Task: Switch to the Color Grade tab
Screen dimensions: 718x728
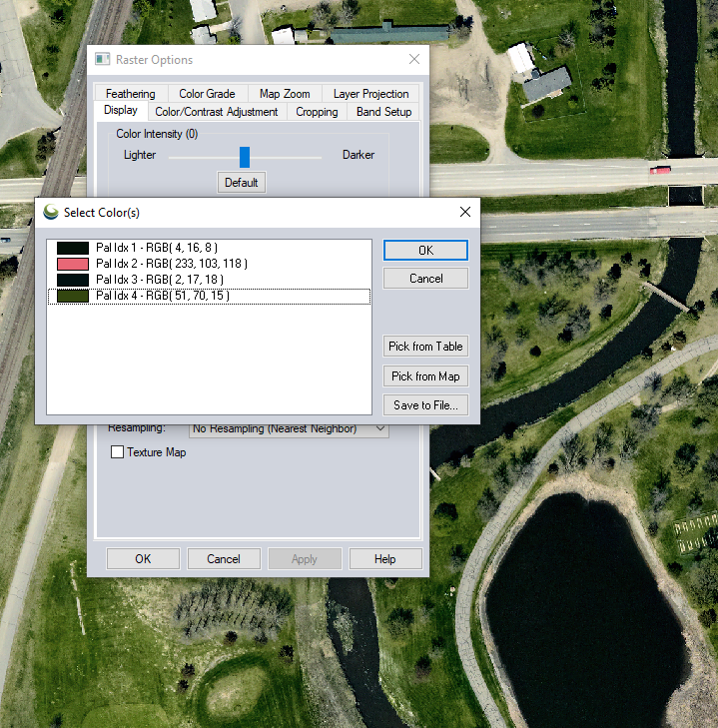Action: click(x=207, y=94)
